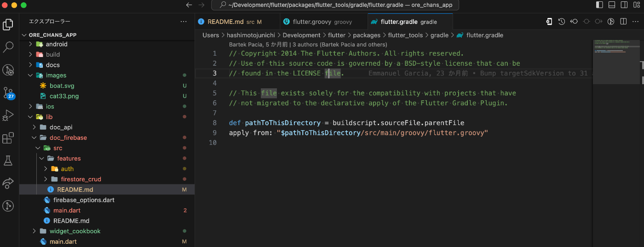Image resolution: width=644 pixels, height=247 pixels.
Task: Open the bottom circular git icon in activity bar
Action: tap(8, 206)
